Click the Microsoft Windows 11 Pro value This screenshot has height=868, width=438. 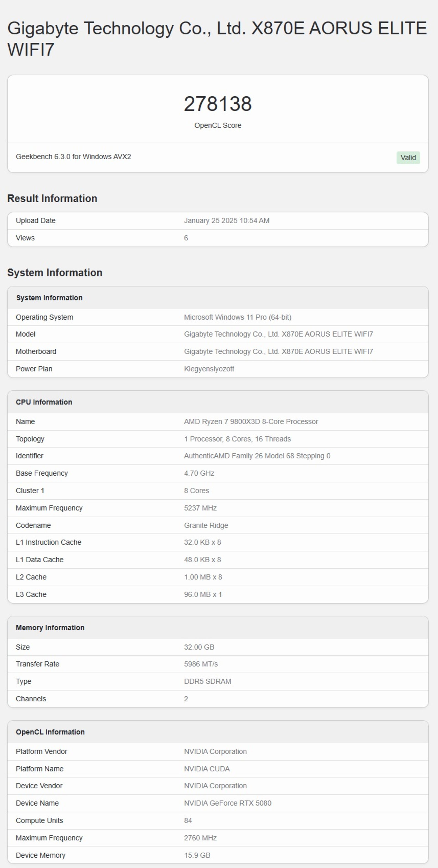237,317
